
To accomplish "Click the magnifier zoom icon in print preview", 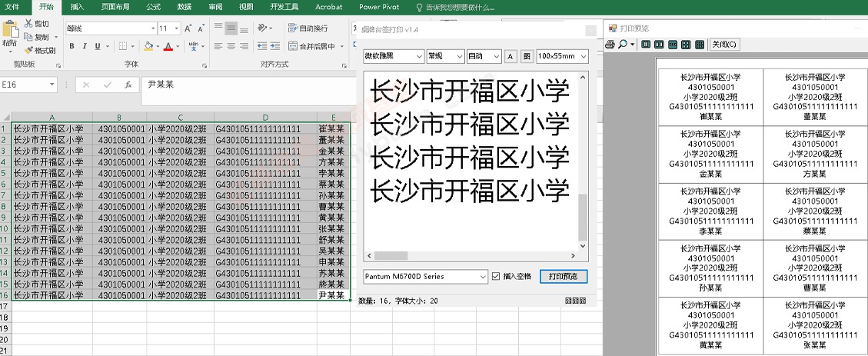I will 623,45.
